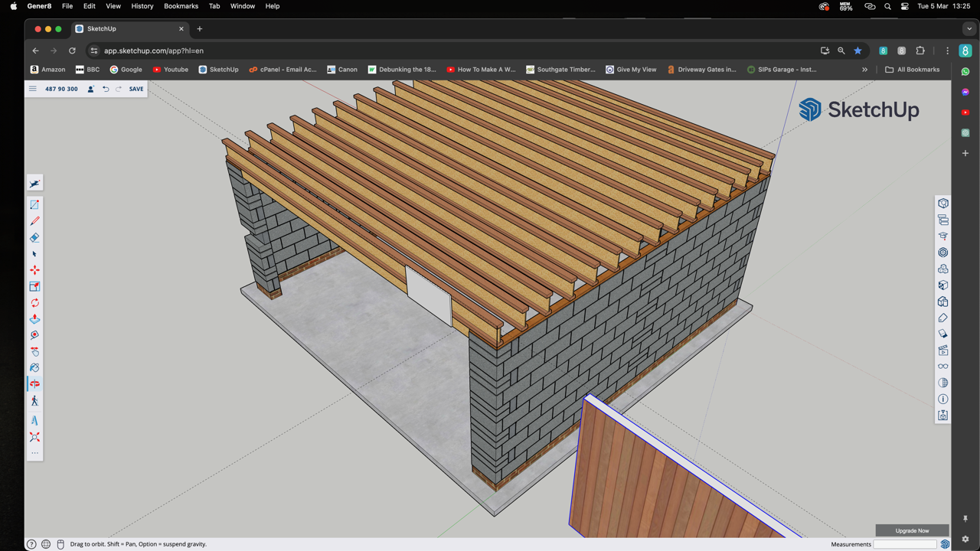Image resolution: width=980 pixels, height=551 pixels.
Task: Open the Bookmarks menu in menu bar
Action: point(181,6)
